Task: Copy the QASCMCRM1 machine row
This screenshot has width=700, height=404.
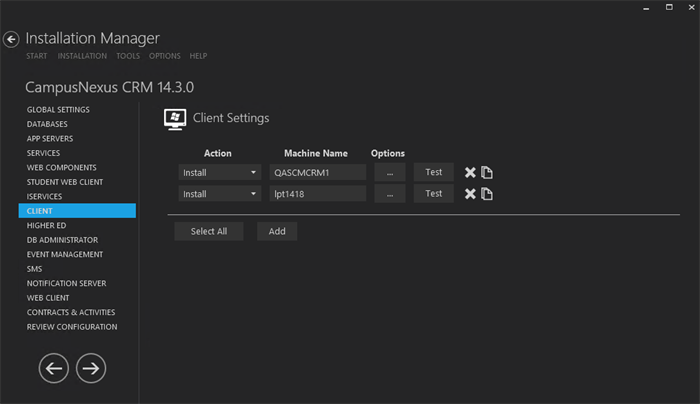Action: (487, 172)
